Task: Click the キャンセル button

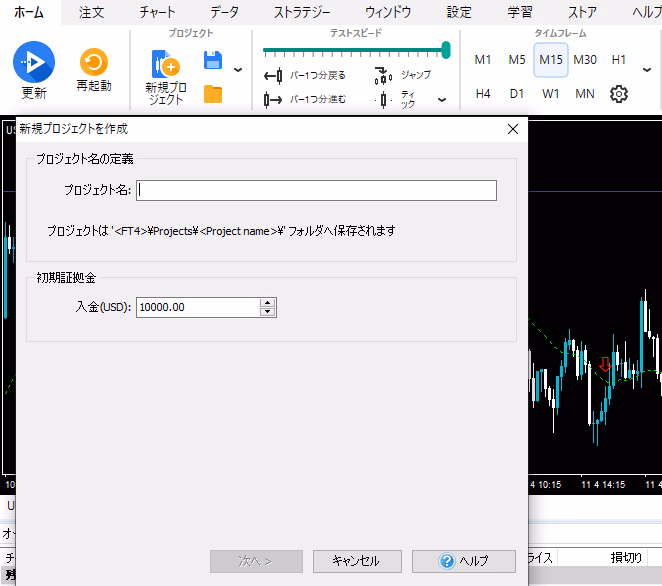Action: pos(356,561)
